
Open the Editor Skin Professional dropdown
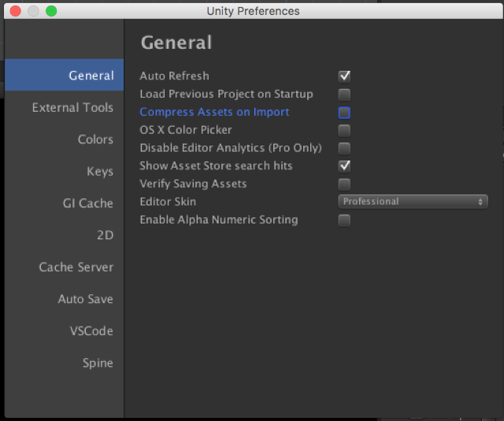[x=413, y=201]
